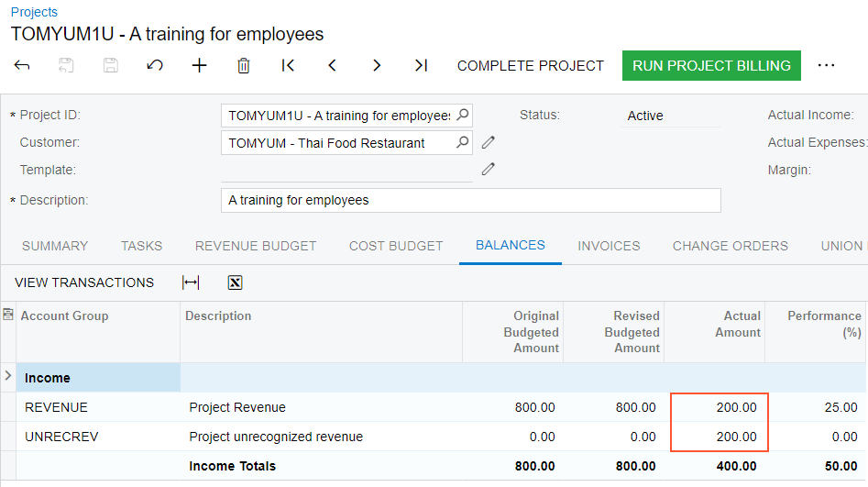The width and height of the screenshot is (868, 487).
Task: Fit grid columns to width
Action: click(x=191, y=282)
